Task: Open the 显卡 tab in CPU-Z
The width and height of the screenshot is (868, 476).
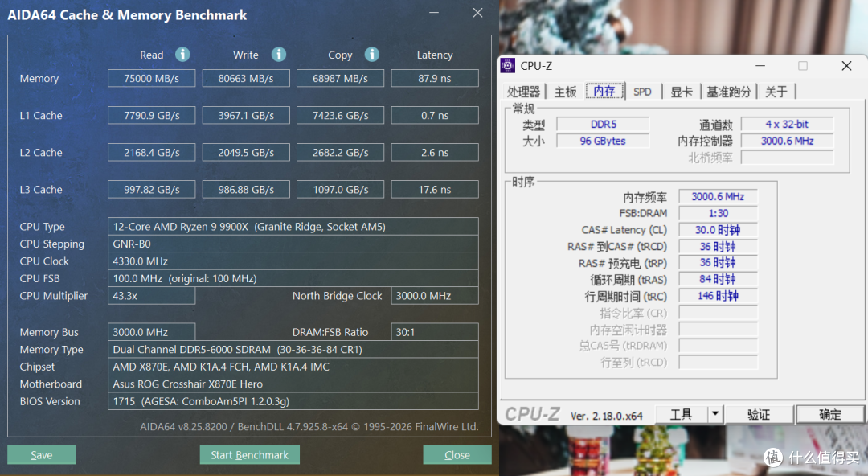Action: 682,92
